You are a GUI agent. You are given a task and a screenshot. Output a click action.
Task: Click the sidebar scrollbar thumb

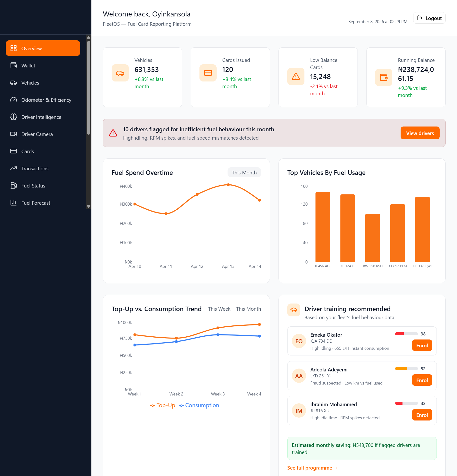(89, 87)
